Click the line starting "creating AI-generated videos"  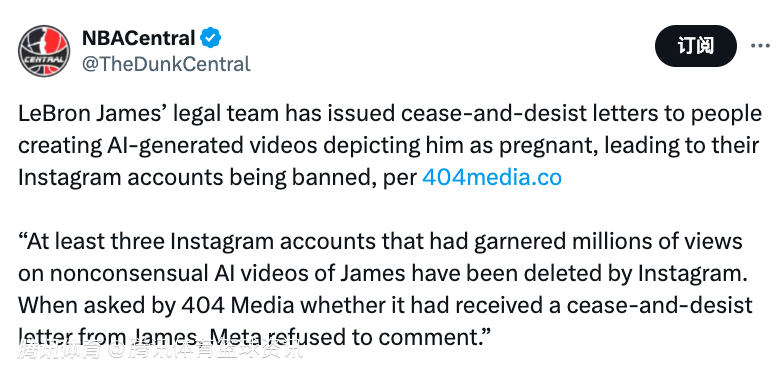(x=388, y=146)
